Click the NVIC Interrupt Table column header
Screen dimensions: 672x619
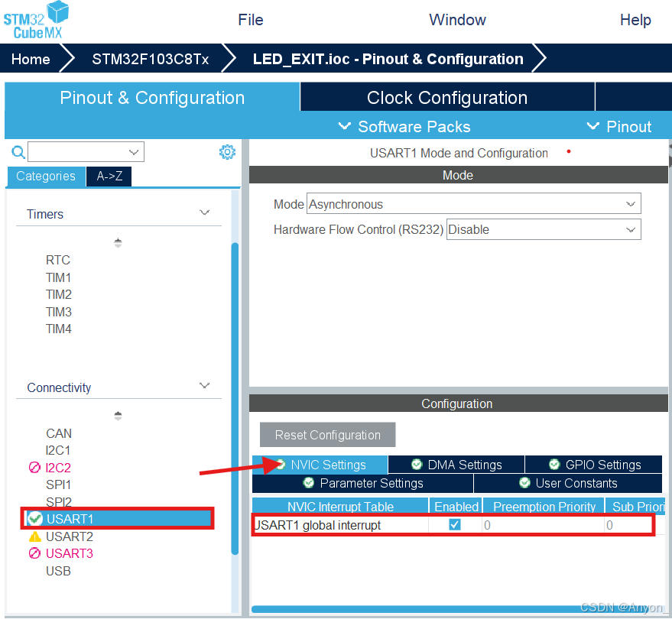tap(340, 507)
